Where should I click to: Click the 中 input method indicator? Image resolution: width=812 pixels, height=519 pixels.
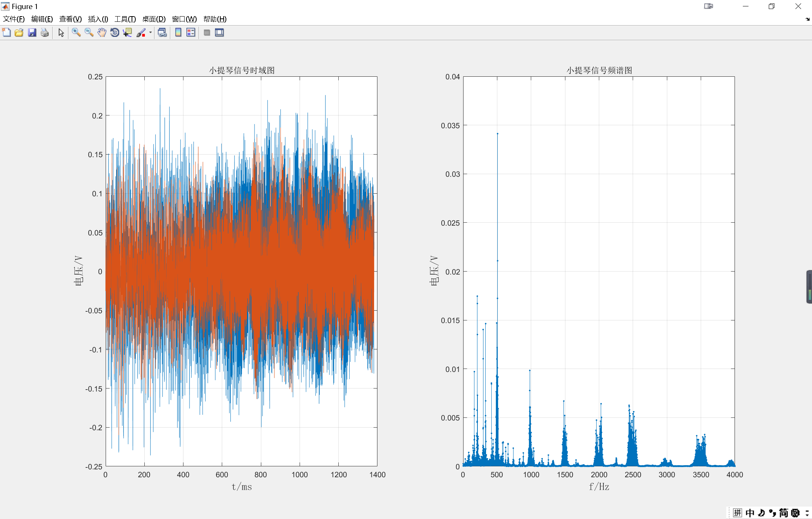[750, 513]
